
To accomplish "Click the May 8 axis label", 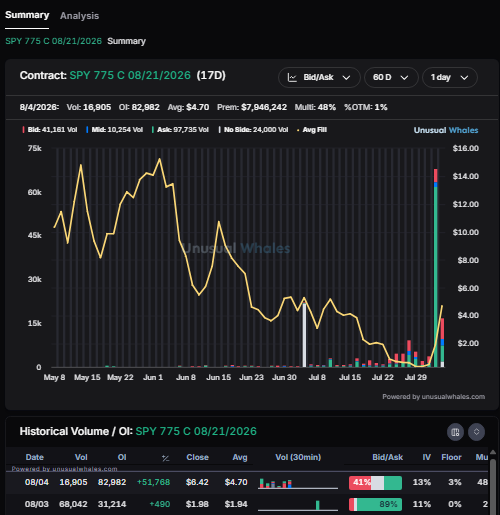I will [54, 377].
